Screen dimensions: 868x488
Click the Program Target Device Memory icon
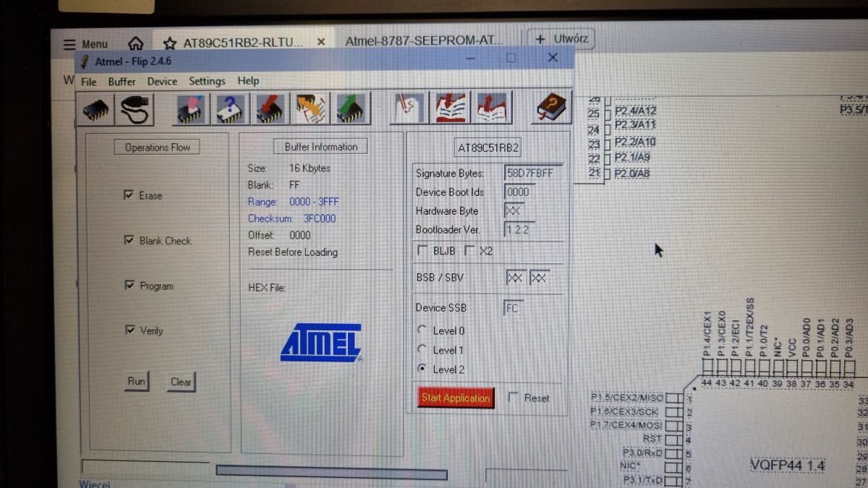(x=271, y=109)
